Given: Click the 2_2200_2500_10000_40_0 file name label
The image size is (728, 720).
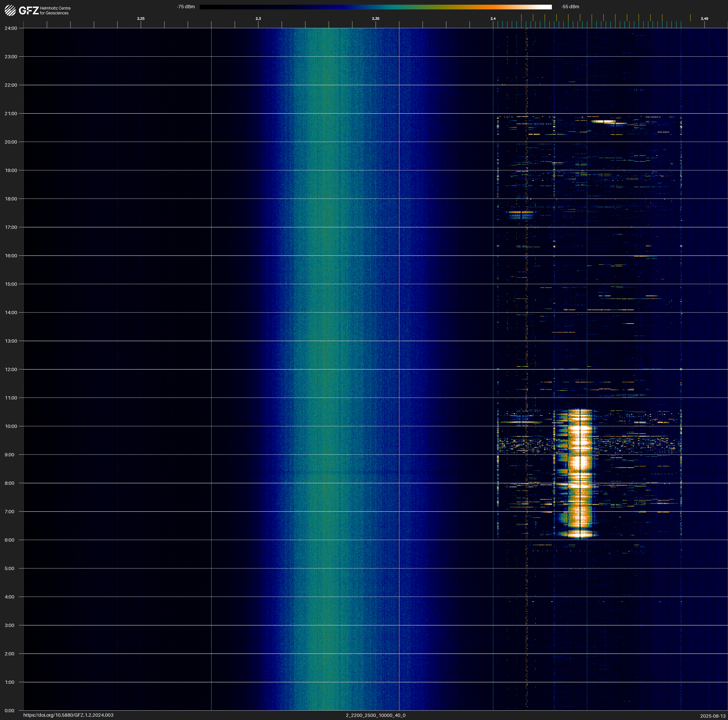Looking at the screenshot, I should [x=375, y=715].
